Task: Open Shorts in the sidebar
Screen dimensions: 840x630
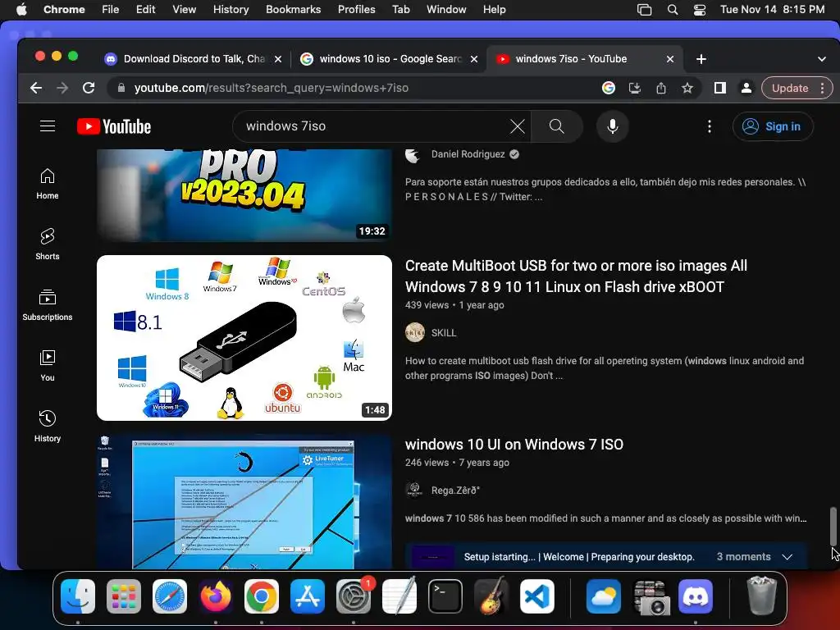Action: [48, 244]
